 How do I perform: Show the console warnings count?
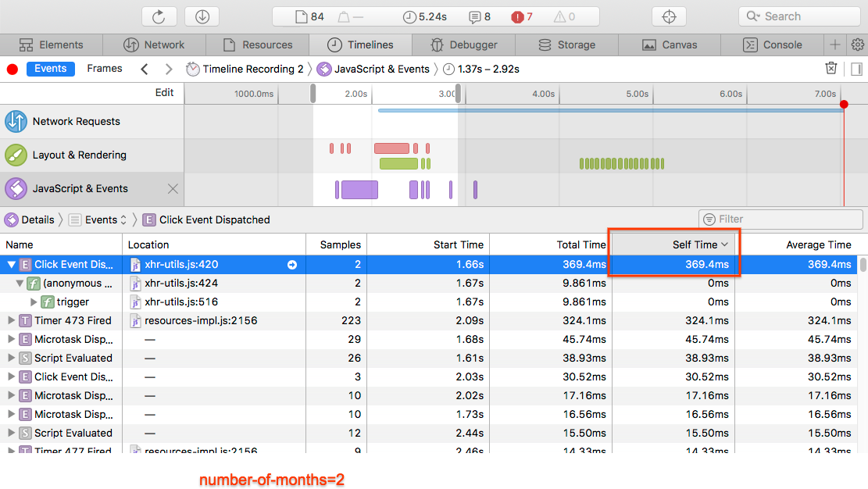pyautogui.click(x=565, y=16)
